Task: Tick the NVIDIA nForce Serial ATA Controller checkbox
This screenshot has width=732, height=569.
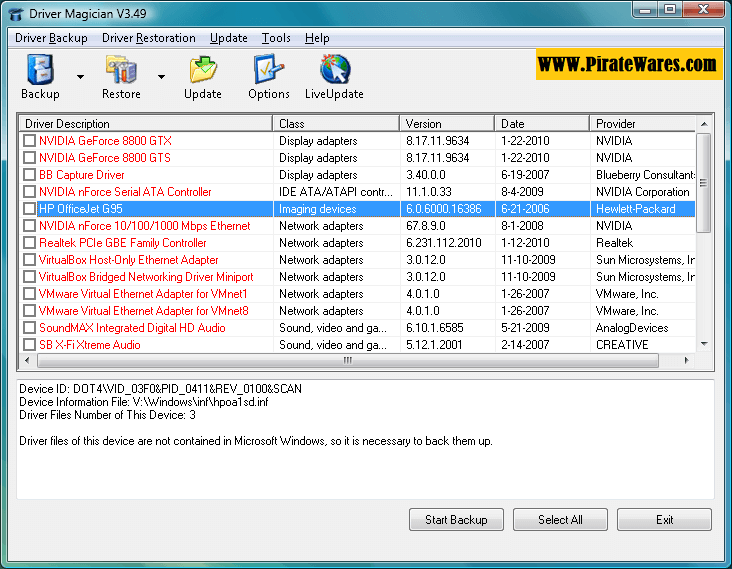Action: 29,192
